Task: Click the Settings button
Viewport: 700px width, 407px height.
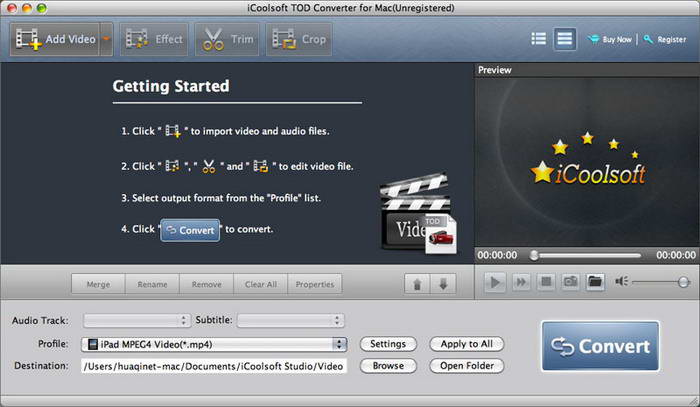Action: click(388, 344)
